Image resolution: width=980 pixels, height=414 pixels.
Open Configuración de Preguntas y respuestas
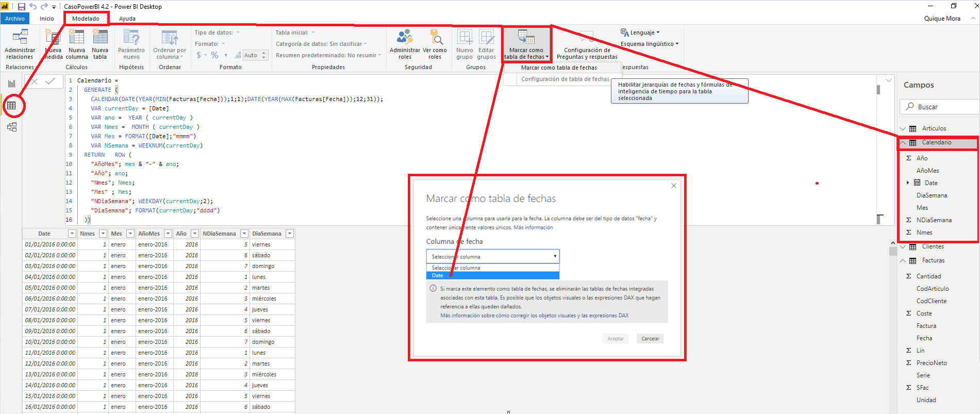pyautogui.click(x=587, y=44)
